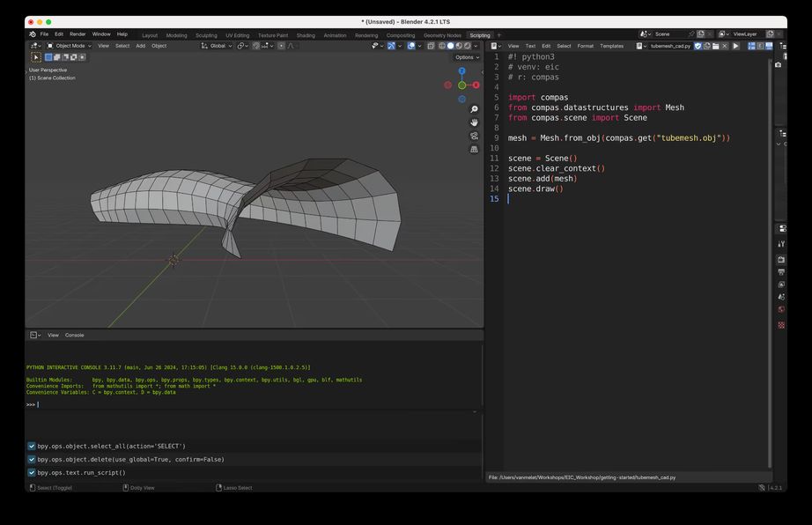Click the blue Z axis on navigation gizmo
The width and height of the screenshot is (812, 525).
[x=462, y=71]
